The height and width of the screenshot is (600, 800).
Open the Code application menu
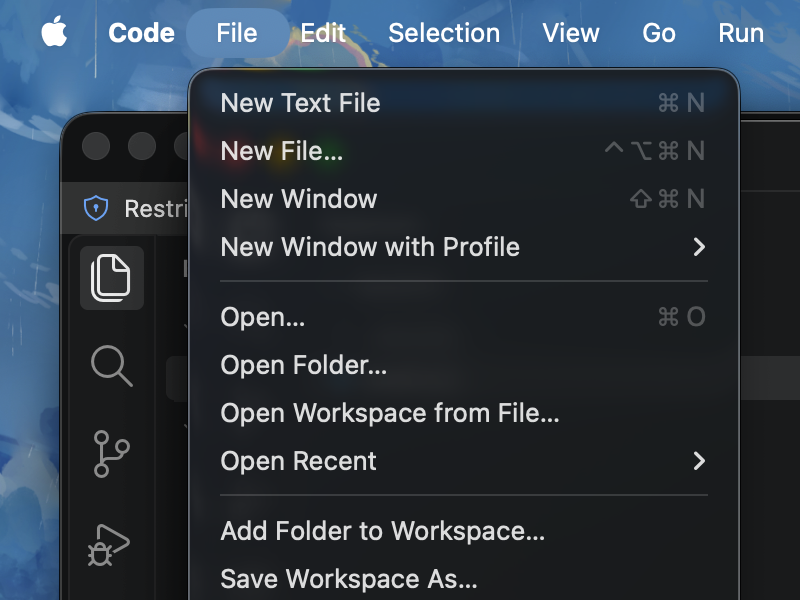[141, 33]
